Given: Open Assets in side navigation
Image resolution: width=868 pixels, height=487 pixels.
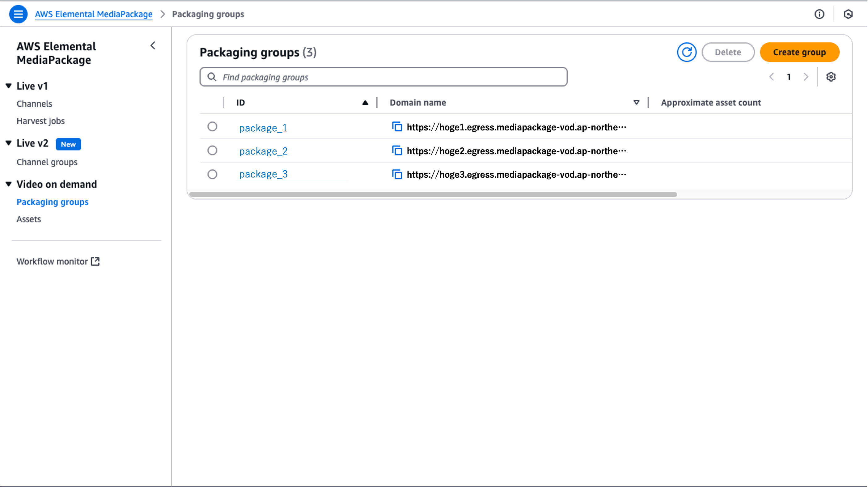Looking at the screenshot, I should click(29, 219).
